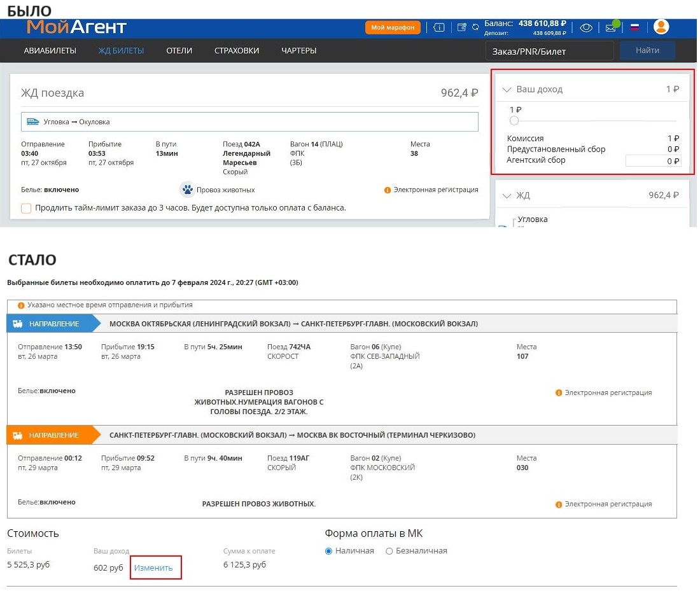Select the Безналичная payment option
The height and width of the screenshot is (591, 700).
[389, 551]
